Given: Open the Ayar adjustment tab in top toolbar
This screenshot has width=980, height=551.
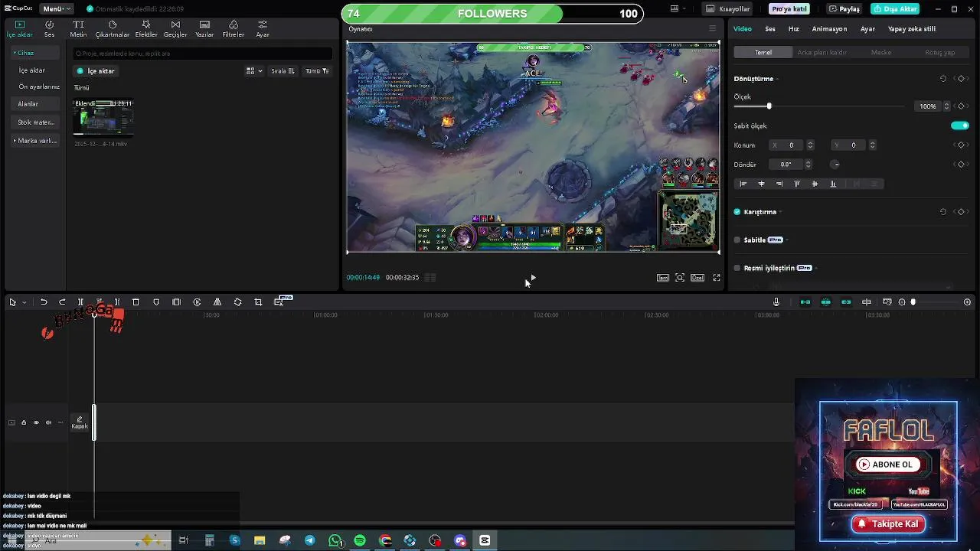Looking at the screenshot, I should point(263,29).
